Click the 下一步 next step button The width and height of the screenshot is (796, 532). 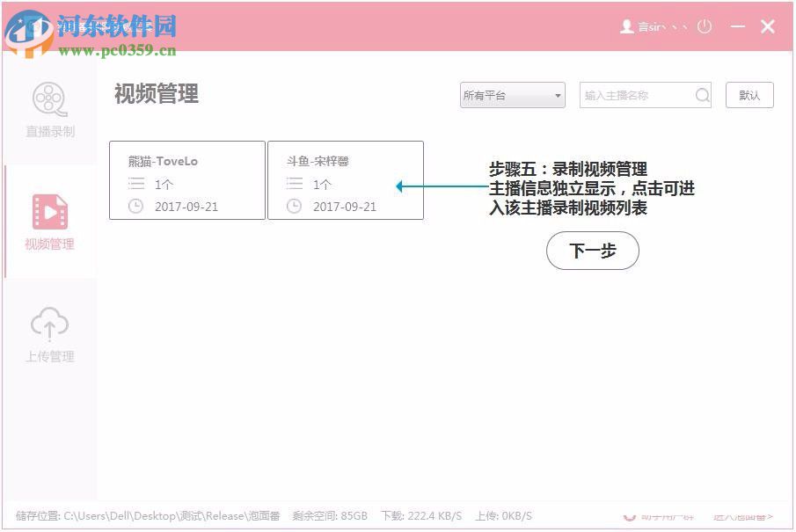tap(592, 251)
